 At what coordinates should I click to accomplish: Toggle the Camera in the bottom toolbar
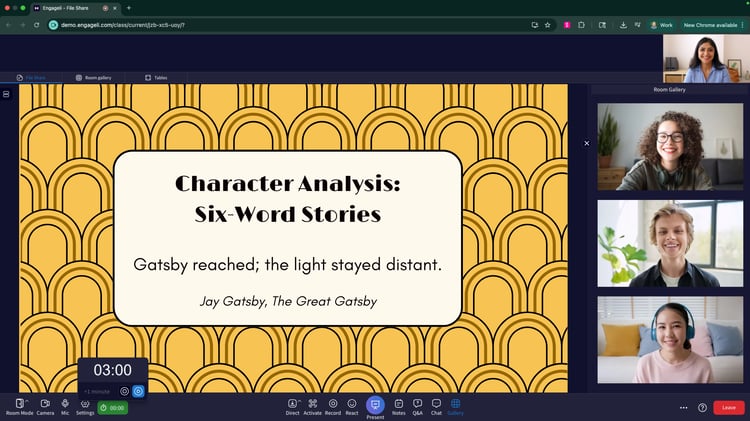point(45,403)
